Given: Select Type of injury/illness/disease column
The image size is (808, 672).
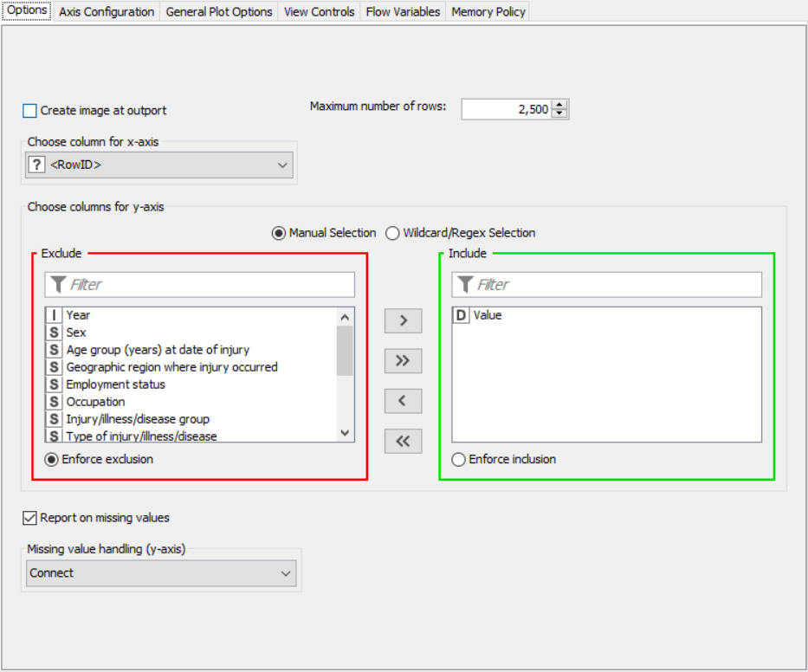Looking at the screenshot, I should 191,436.
